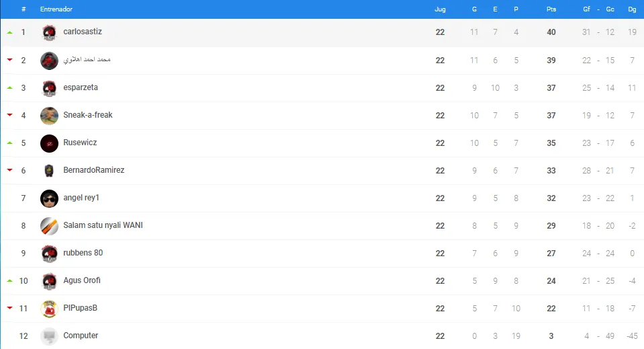Click PIPupasB's club badge avatar
This screenshot has height=349, width=644.
(49, 308)
